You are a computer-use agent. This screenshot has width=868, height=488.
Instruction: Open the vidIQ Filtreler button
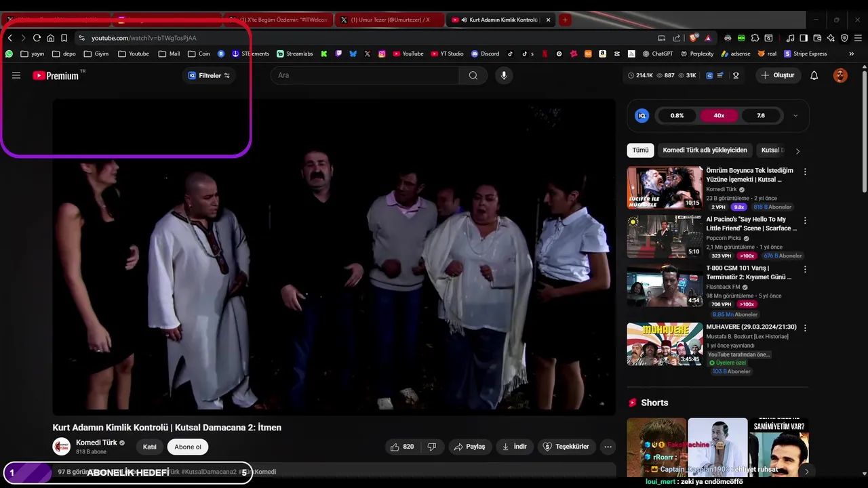[209, 75]
